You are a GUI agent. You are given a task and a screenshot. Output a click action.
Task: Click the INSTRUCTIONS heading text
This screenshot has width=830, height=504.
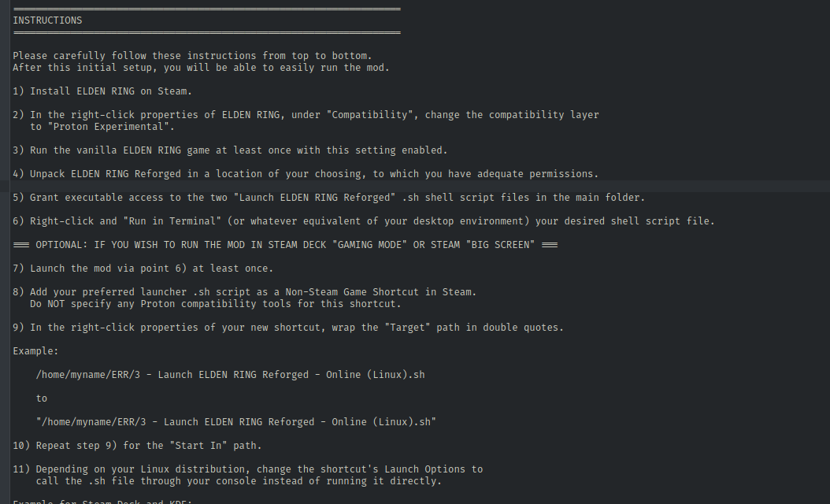[47, 20]
